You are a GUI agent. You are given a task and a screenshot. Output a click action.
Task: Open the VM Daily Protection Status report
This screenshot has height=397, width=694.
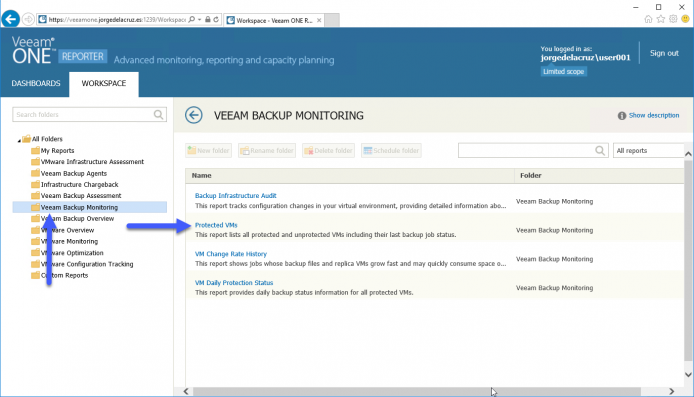click(x=234, y=282)
